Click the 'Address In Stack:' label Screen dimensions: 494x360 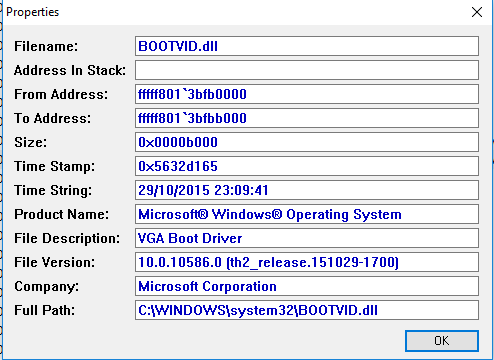point(70,70)
